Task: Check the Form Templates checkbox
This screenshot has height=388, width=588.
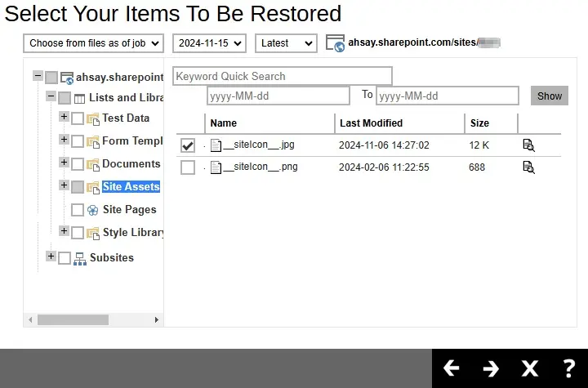Action: coord(78,141)
